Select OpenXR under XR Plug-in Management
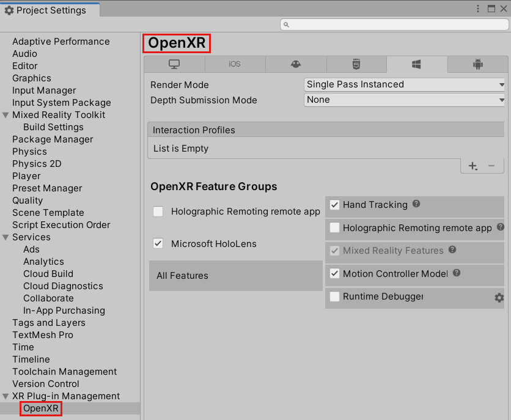The image size is (511, 420). (x=41, y=408)
